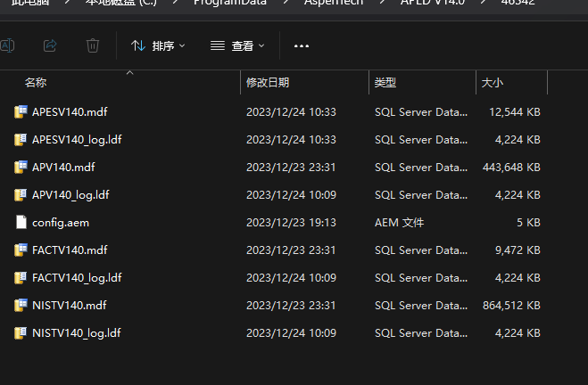Sort by the 名称 column header

(x=36, y=83)
